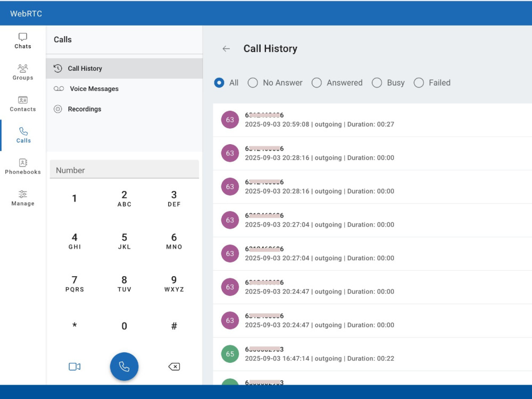Open Call History in the Calls menu
The height and width of the screenshot is (399, 532).
124,69
